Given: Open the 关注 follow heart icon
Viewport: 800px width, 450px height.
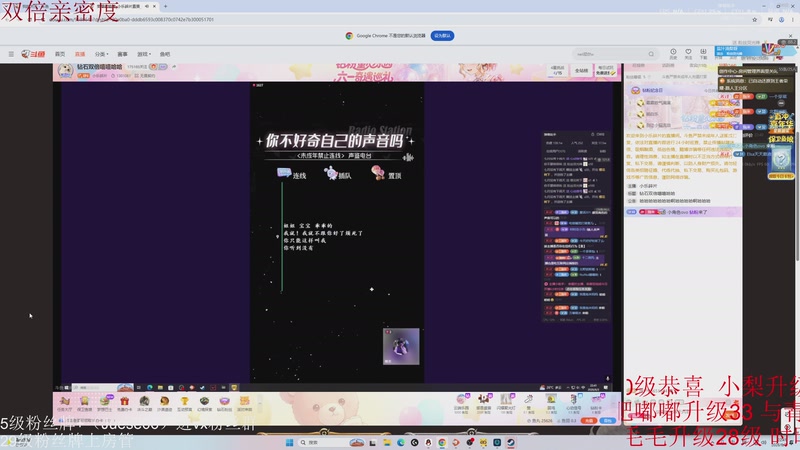Looking at the screenshot, I should coord(688,54).
